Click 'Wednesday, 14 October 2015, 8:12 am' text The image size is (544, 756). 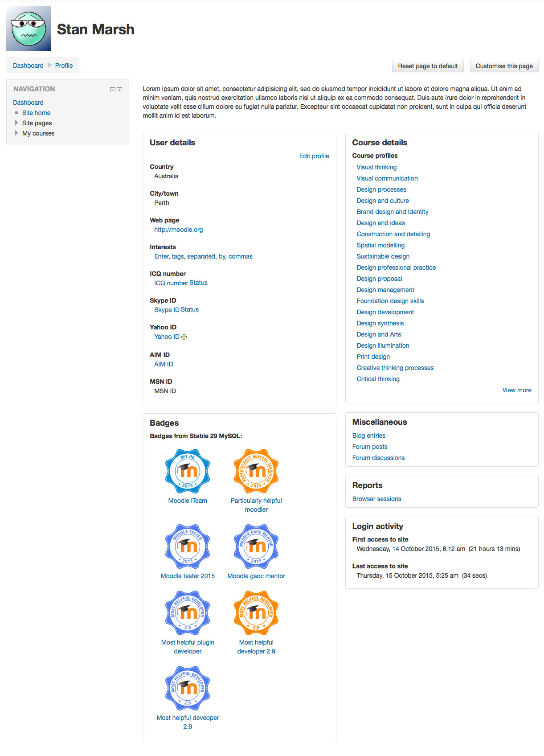[411, 549]
